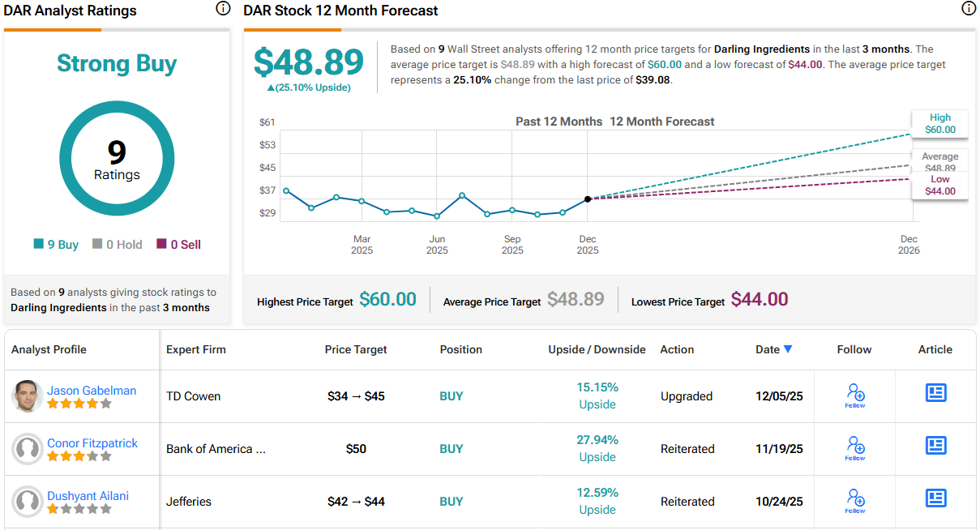Screen dimensions: 980x530
Task: Open Conor Fitzpatrick's analyst profile link
Action: (x=92, y=442)
